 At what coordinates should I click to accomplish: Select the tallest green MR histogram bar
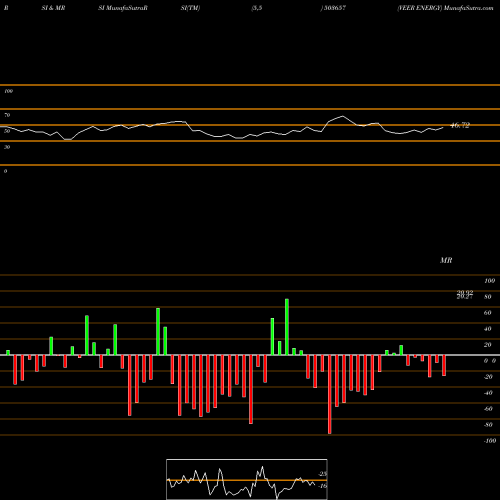287,327
